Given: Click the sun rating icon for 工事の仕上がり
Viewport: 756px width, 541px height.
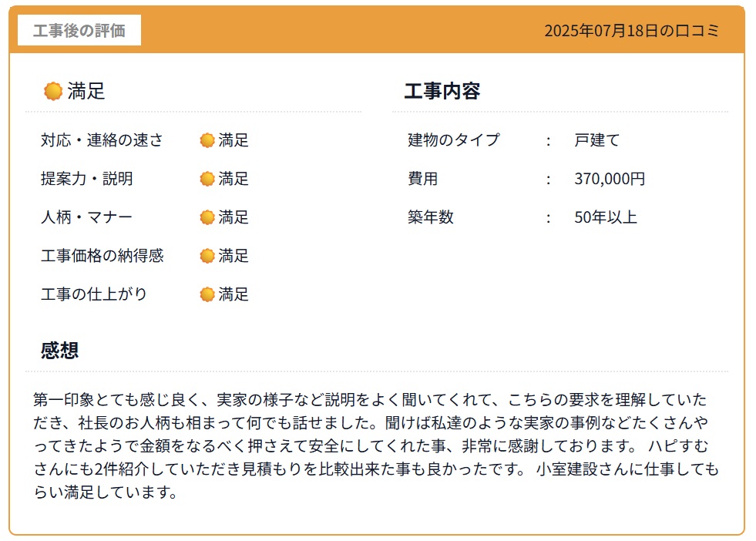Looking at the screenshot, I should click(207, 294).
